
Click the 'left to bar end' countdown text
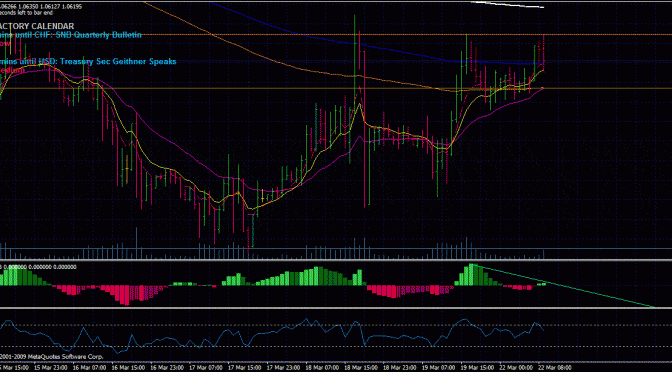[36, 13]
